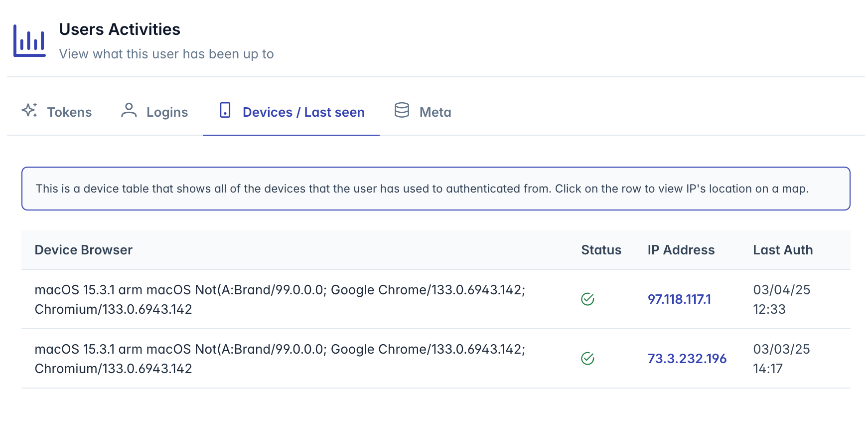The image size is (868, 425).
Task: Click green check status for 97.118.117.1 row
Action: (587, 299)
